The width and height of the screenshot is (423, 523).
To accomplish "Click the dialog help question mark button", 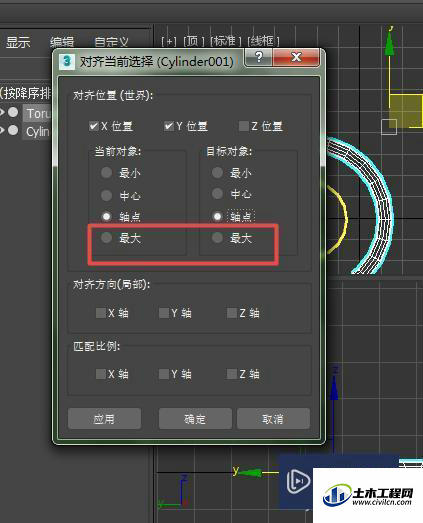I will click(259, 57).
